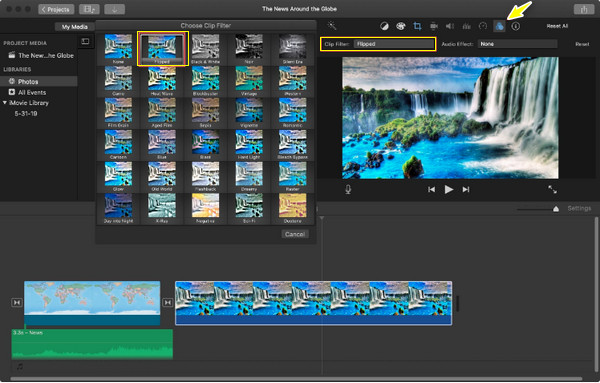Click the magic wand auto-enhance icon
The image size is (600, 383).
click(332, 26)
